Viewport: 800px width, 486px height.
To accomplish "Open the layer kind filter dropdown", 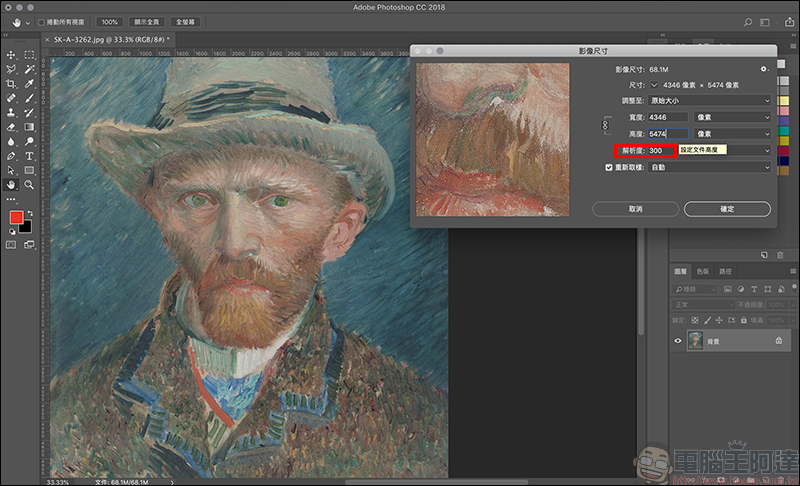I will 695,289.
